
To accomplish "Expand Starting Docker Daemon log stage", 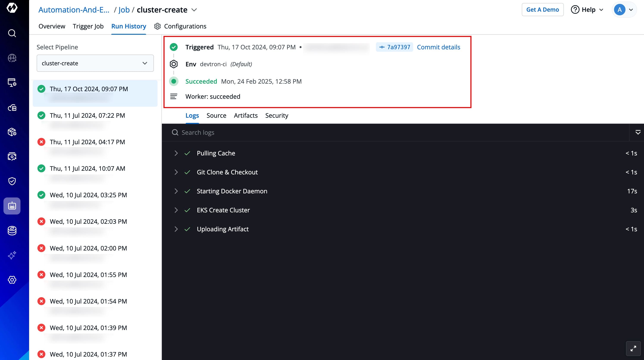I will [176, 191].
